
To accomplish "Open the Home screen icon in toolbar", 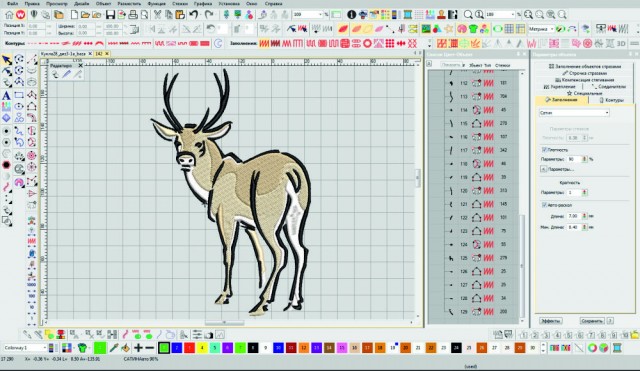I will coord(9,15).
